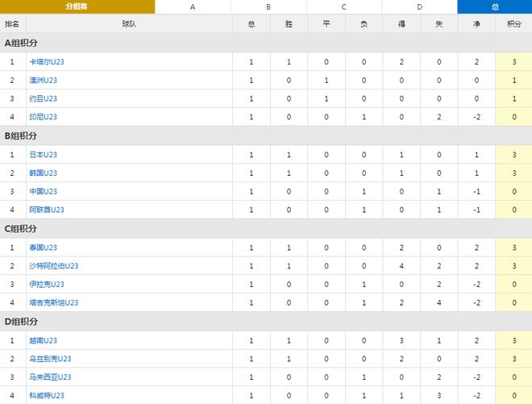Image resolution: width=532 pixels, height=404 pixels.
Task: Click the 马来西亚U23 team link
Action: 50,377
